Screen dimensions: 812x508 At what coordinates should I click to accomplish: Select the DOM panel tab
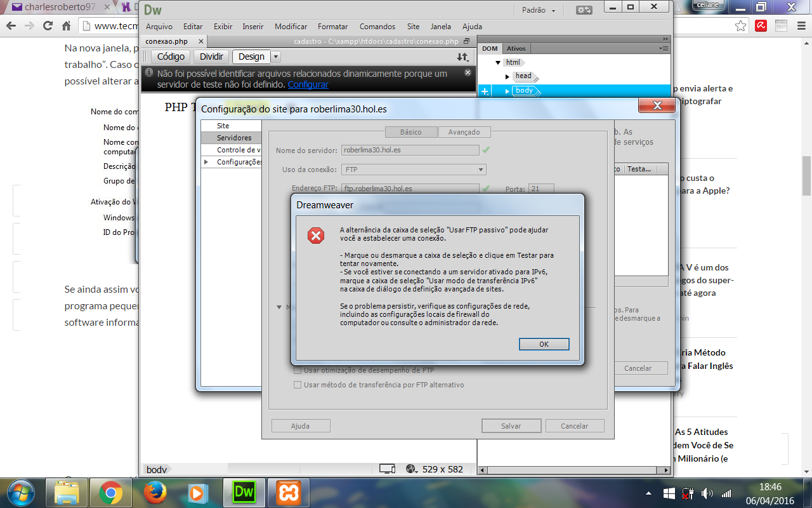(490, 48)
